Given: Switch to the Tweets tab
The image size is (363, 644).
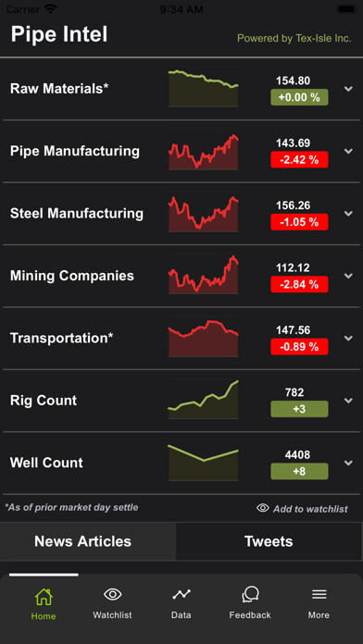Looking at the screenshot, I should tap(269, 541).
